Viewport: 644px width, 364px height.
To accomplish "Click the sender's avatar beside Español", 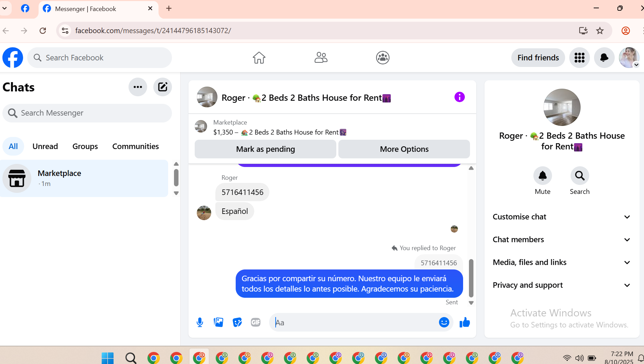I will (204, 213).
